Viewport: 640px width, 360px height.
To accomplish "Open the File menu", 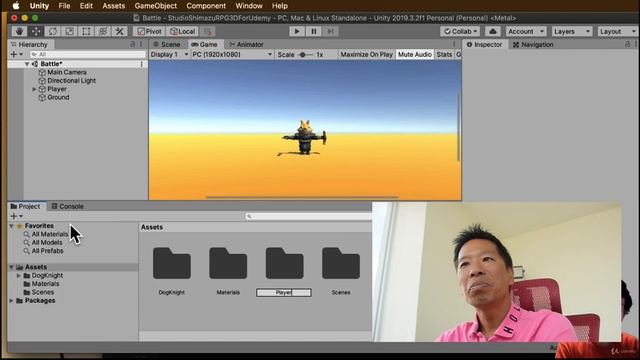I will pyautogui.click(x=64, y=6).
